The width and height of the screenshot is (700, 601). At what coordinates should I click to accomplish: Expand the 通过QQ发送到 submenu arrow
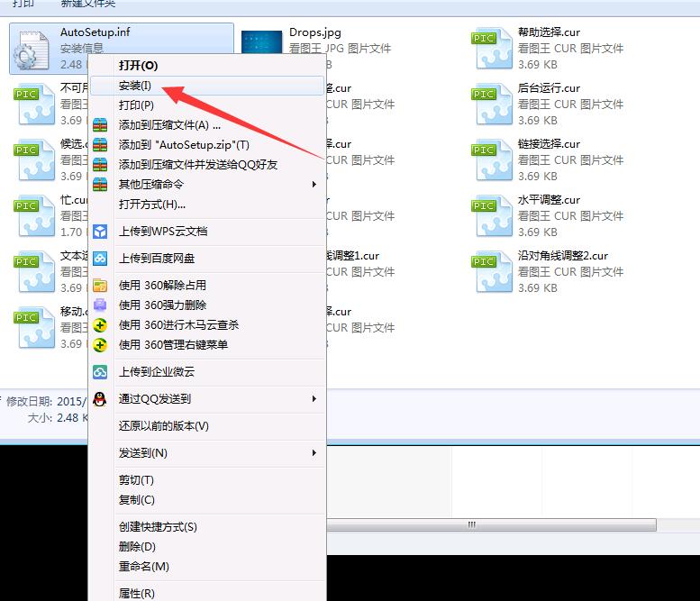314,399
